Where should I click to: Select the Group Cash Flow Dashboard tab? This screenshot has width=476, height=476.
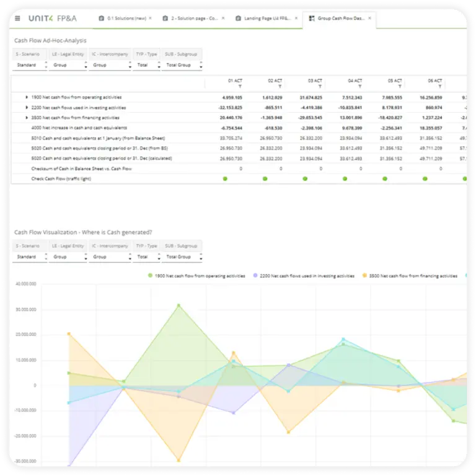[x=341, y=19]
